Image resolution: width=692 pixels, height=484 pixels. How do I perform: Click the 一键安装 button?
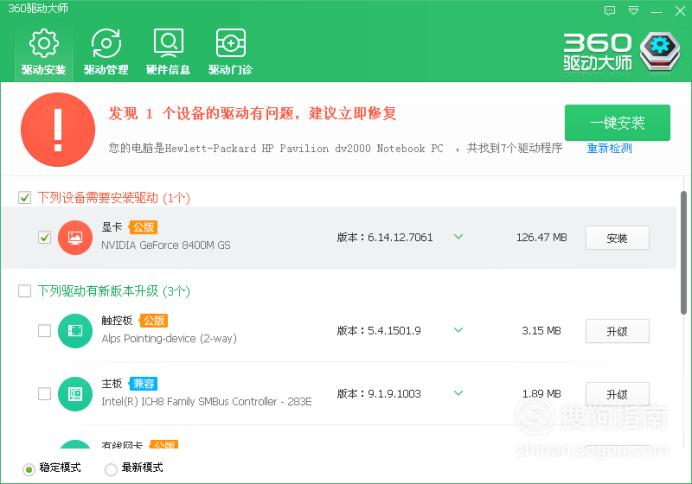[617, 123]
